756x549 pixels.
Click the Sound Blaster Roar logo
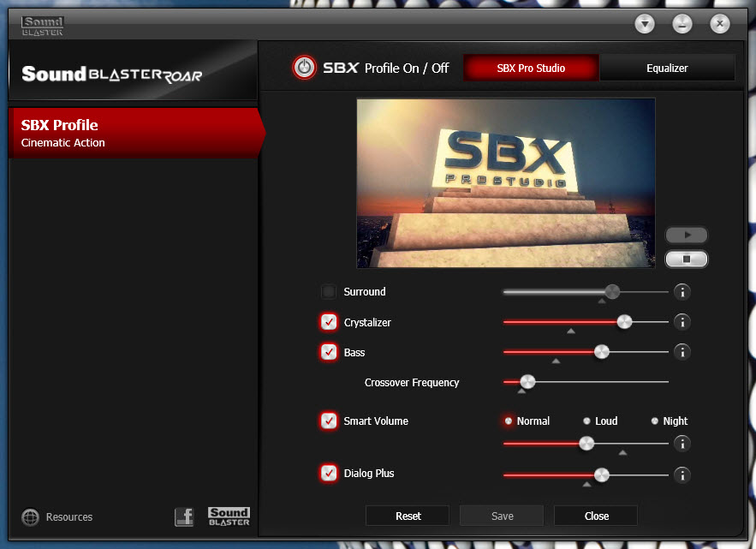tap(112, 75)
